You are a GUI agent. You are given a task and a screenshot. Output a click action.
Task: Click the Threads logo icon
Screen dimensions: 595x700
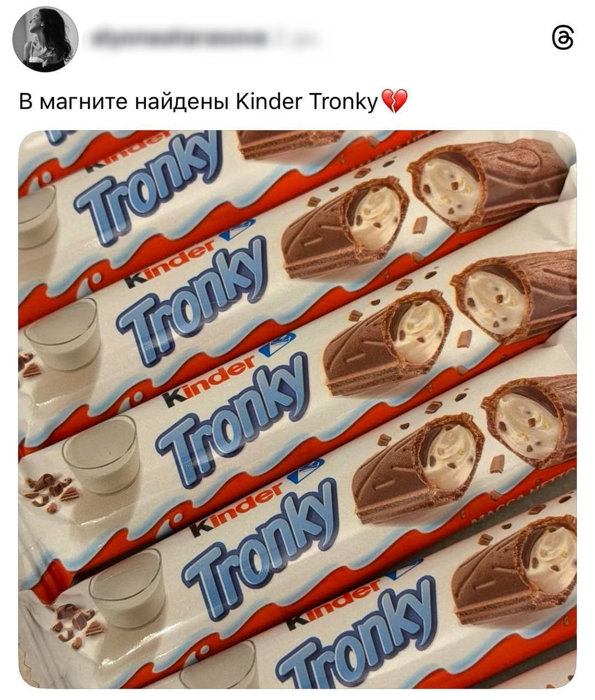[563, 40]
